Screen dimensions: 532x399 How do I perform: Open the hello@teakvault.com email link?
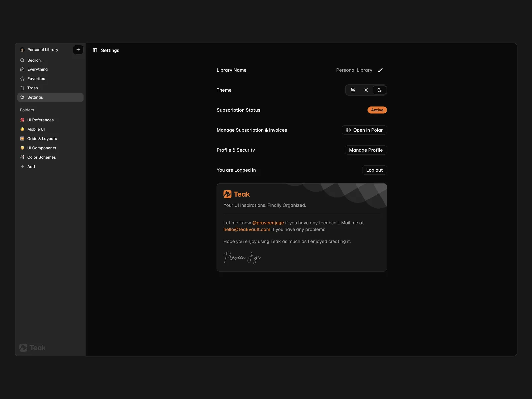click(247, 229)
